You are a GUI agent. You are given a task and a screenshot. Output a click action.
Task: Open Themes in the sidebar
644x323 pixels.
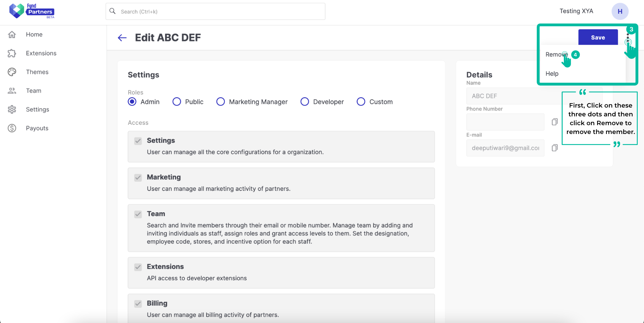[37, 72]
